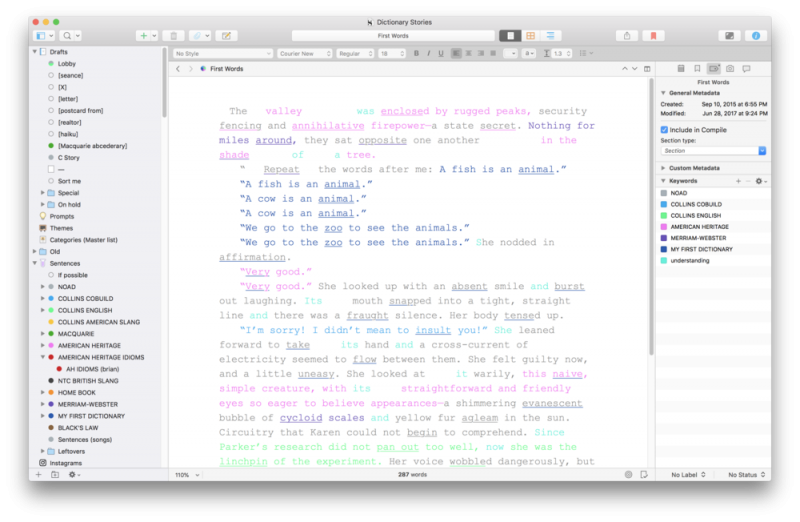Click the red bookmark toolbar icon
800x522 pixels.
[654, 36]
